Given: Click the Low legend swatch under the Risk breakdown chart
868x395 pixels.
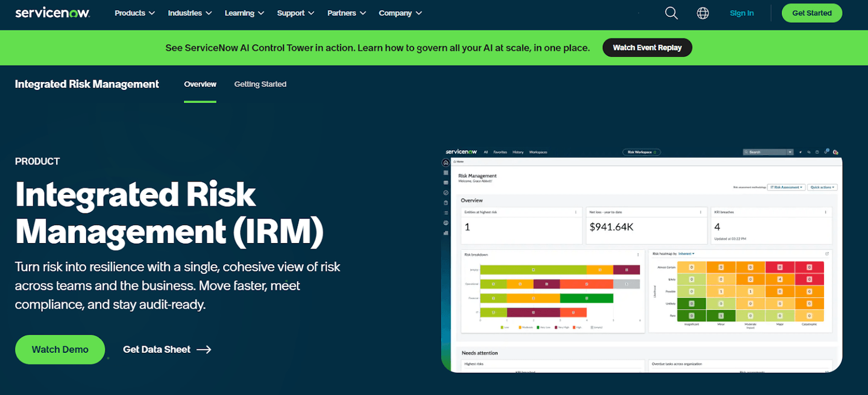Looking at the screenshot, I should point(502,327).
